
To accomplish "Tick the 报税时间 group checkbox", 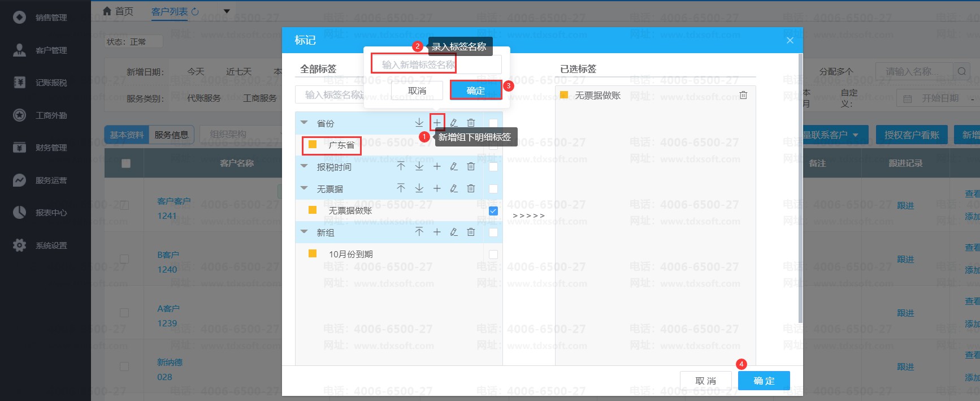I will tap(493, 167).
